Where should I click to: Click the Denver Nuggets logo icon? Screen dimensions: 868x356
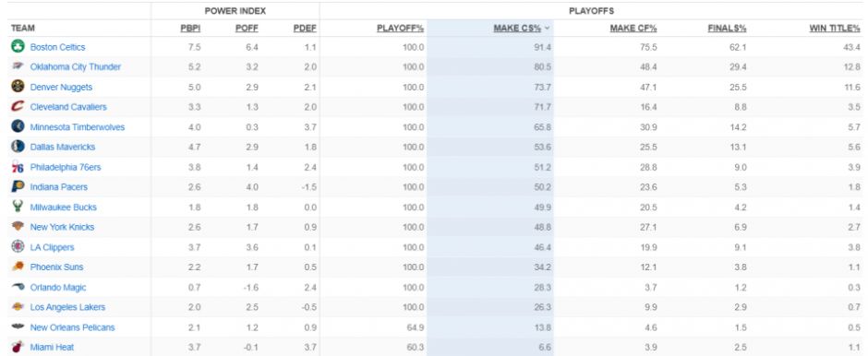[x=18, y=87]
